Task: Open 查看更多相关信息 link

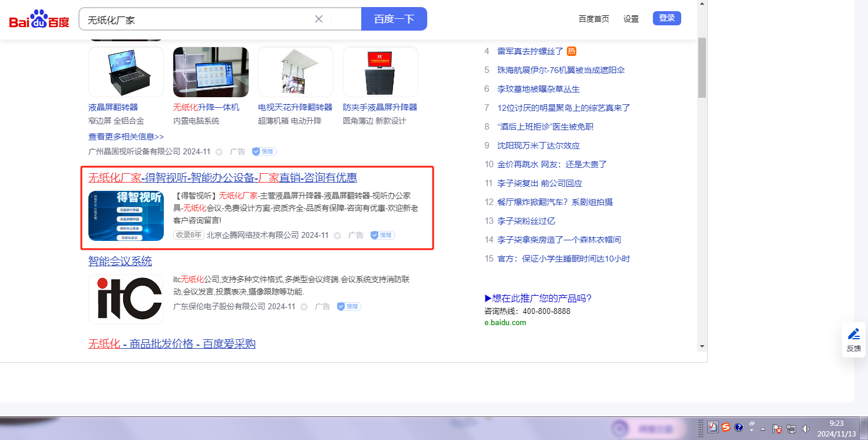Action: point(126,137)
